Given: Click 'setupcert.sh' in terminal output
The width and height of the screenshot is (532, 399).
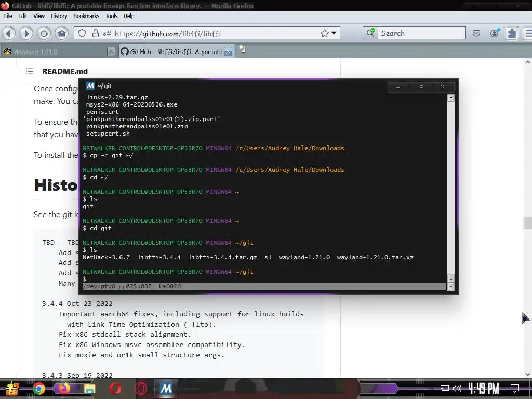Looking at the screenshot, I should (108, 134).
